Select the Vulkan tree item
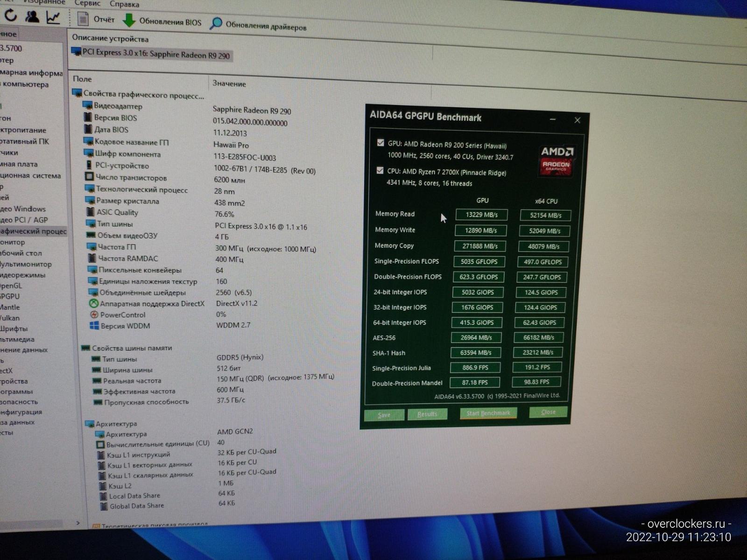This screenshot has height=560, width=747. (10, 318)
